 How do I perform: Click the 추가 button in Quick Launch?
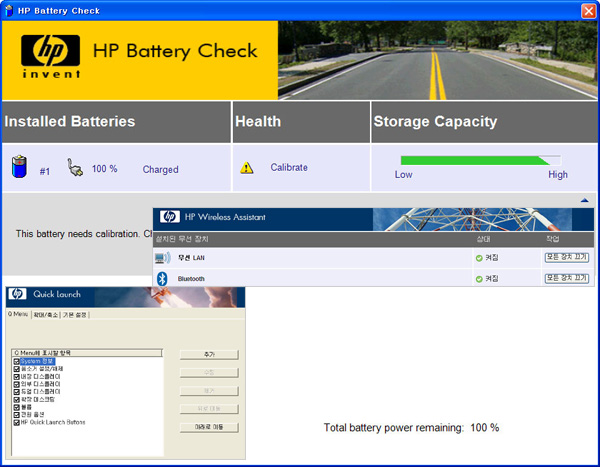[x=209, y=354]
